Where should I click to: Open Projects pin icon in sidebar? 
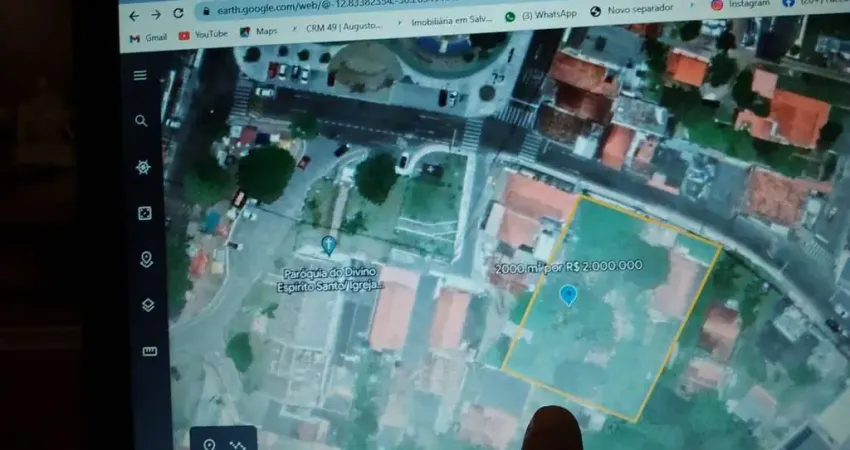[x=146, y=259]
